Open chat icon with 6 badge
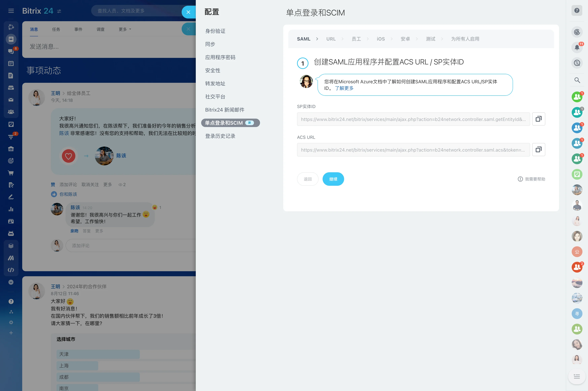Viewport: 588px width, 391px height. 11,51
